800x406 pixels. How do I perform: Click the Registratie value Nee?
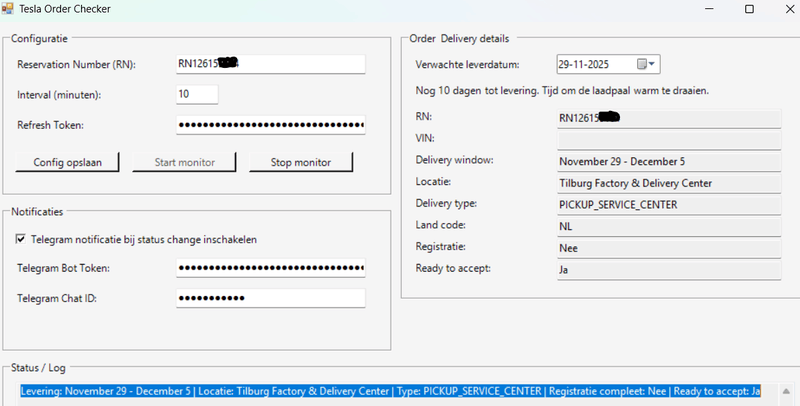669,248
